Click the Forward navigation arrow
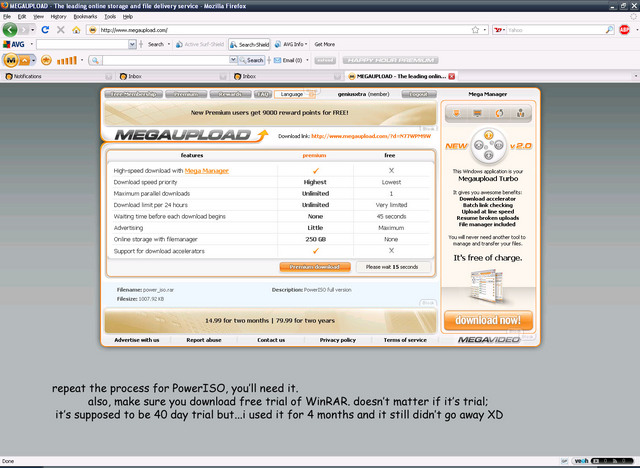This screenshot has width=640, height=468. pos(24,30)
